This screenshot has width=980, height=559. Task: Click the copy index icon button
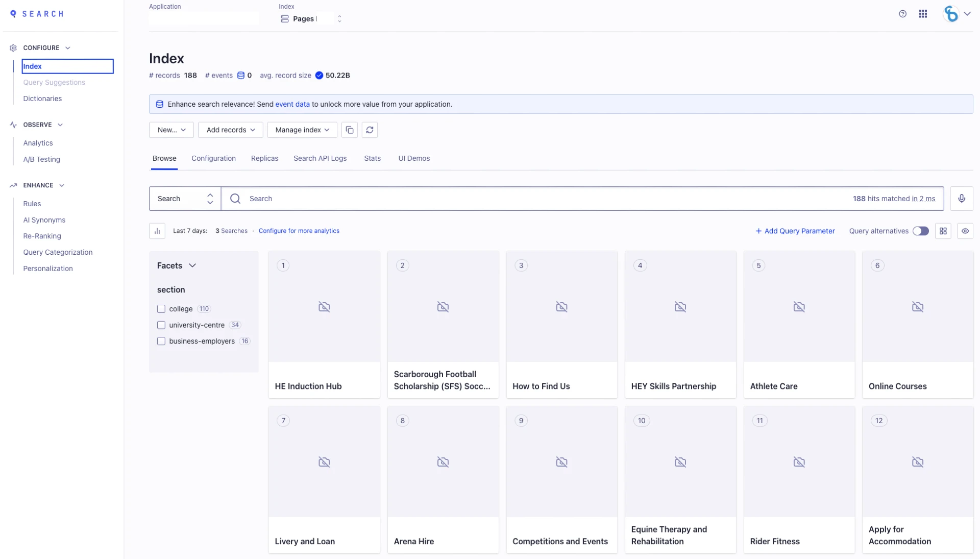point(350,130)
